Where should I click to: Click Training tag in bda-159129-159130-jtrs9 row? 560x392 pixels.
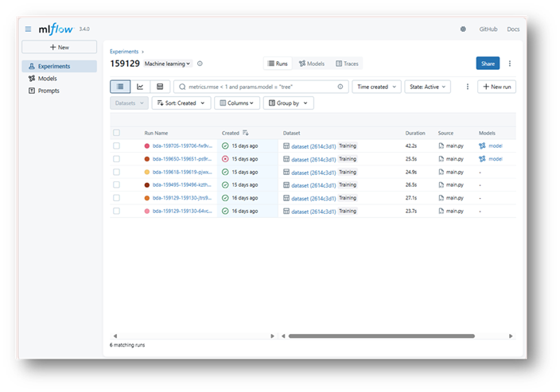(348, 198)
